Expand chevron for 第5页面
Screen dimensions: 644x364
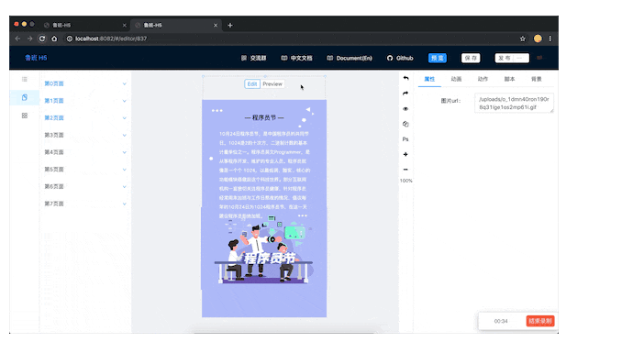(125, 170)
